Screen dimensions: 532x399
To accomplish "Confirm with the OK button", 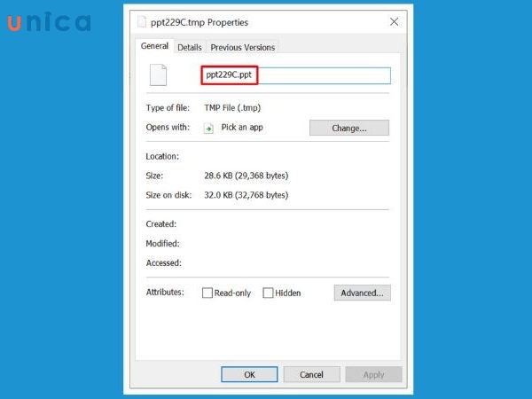I will pyautogui.click(x=249, y=374).
